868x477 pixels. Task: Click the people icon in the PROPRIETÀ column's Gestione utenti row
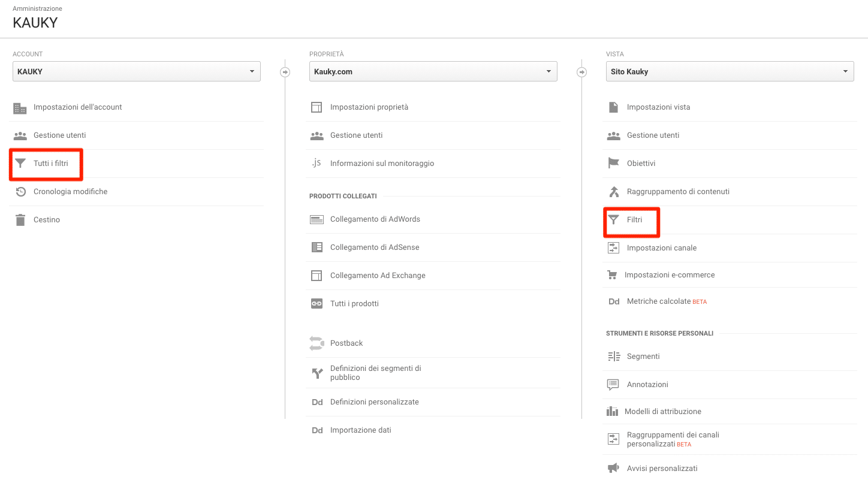tap(317, 135)
